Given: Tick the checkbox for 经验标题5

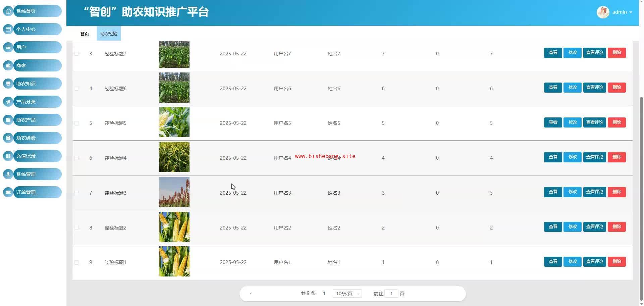Looking at the screenshot, I should point(76,123).
